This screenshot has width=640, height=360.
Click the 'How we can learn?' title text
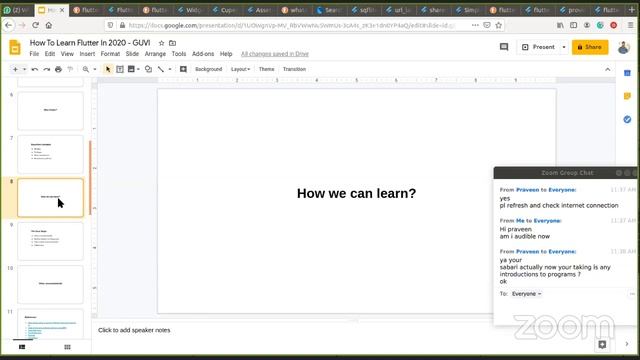(x=356, y=193)
